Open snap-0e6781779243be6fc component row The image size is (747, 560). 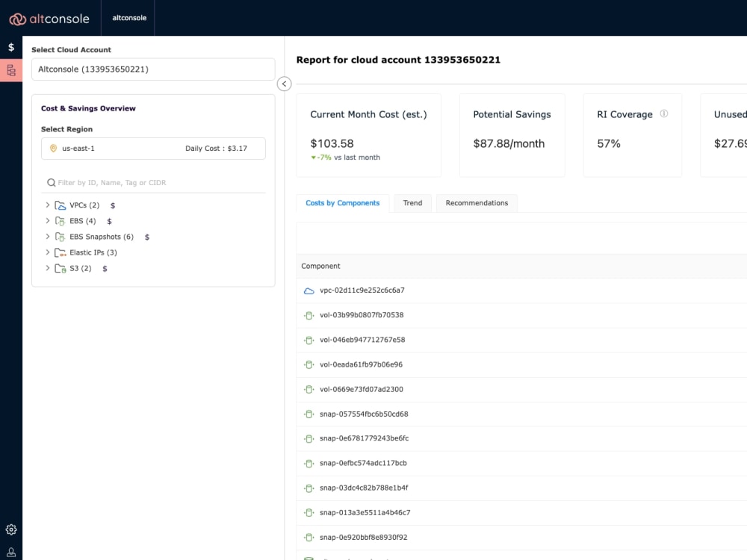pos(521,438)
